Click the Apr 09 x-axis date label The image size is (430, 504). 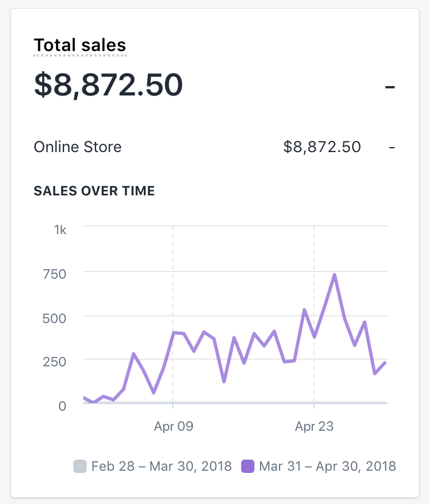point(173,427)
